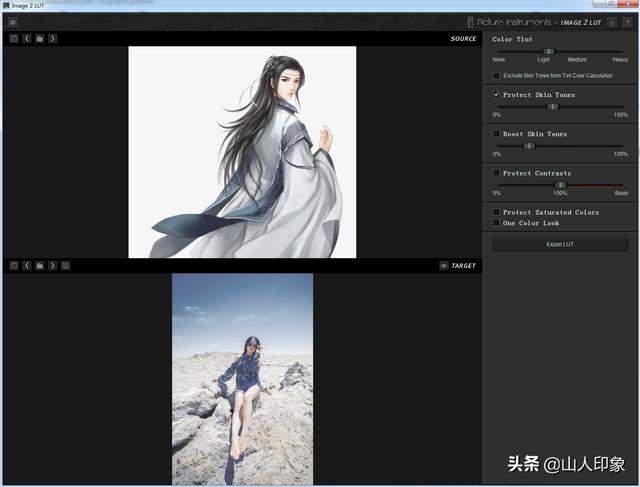The width and height of the screenshot is (640, 487).
Task: Enable the Protect Contrasts checkbox
Action: click(x=496, y=173)
